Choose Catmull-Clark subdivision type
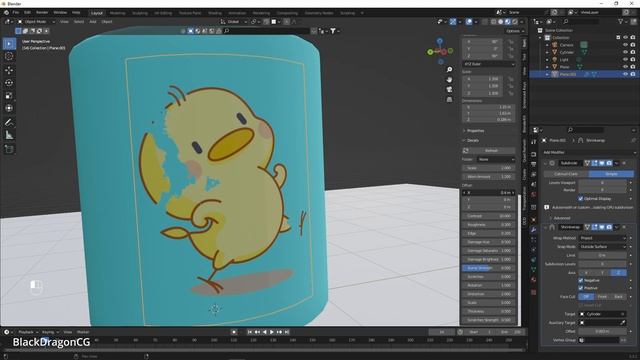 [566, 174]
